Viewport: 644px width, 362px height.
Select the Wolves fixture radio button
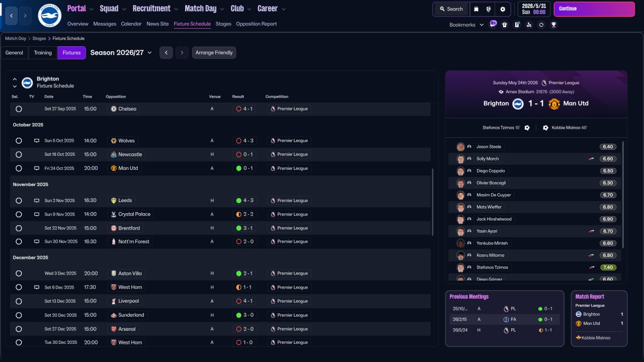tap(19, 141)
